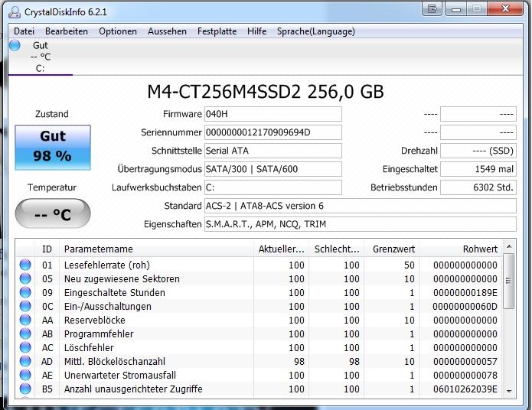Open the Sprache(Language) menu

(x=316, y=31)
